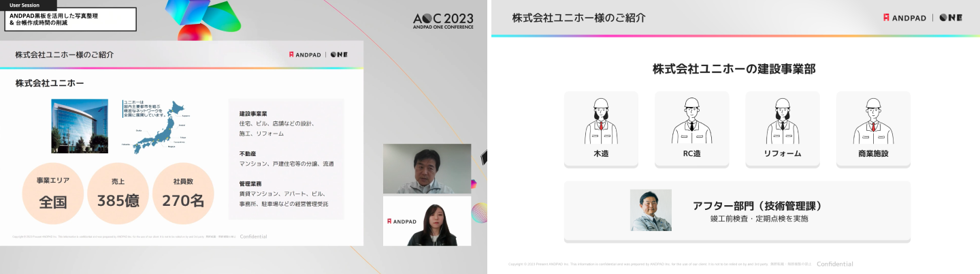Click the 株式会社ユニホー heading on left slide
Viewport: 980px width, 274px height.
pos(50,83)
